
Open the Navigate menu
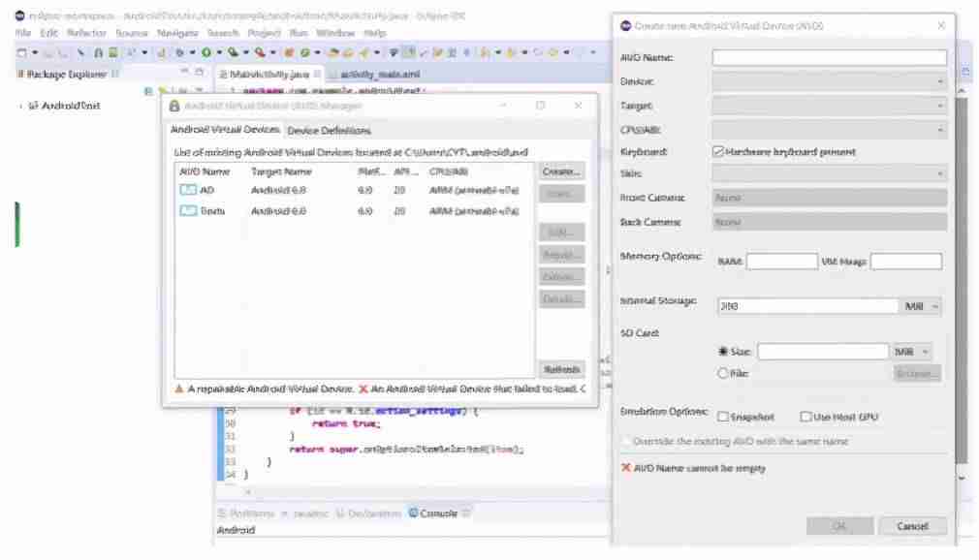click(x=177, y=33)
